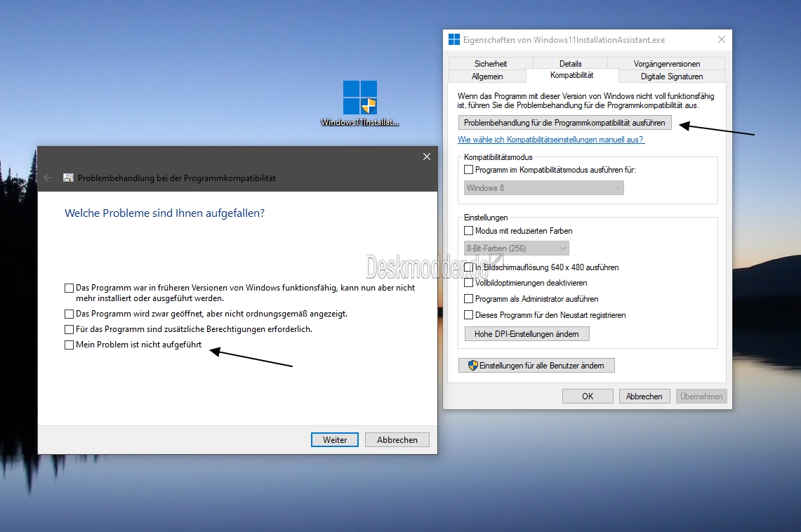Click 'Problembehandlung für die Programmkompatibilität ausführen'

[564, 123]
